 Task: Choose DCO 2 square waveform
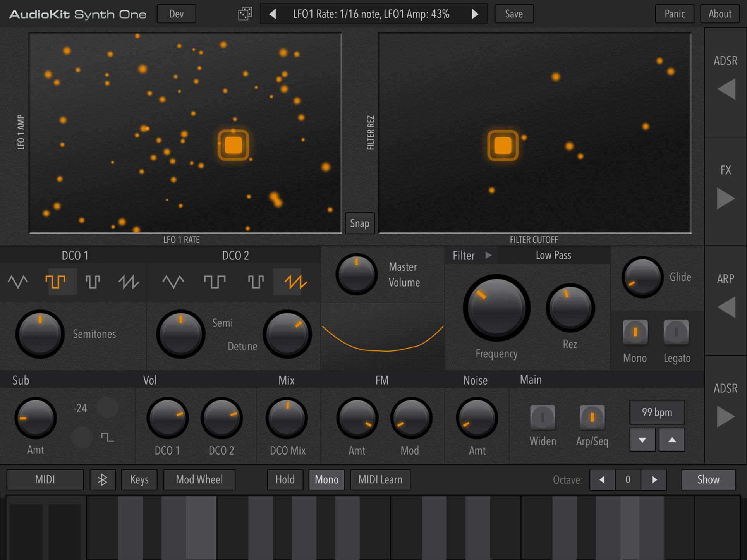pos(215,282)
